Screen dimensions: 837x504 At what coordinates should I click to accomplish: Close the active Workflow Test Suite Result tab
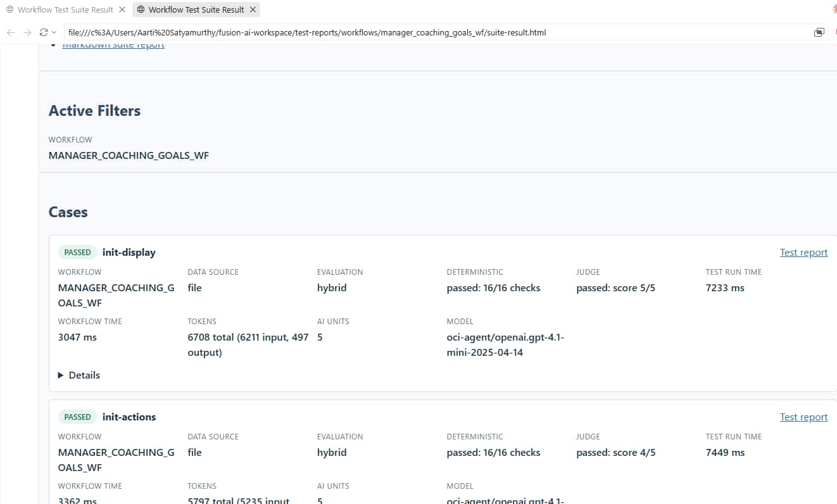253,9
